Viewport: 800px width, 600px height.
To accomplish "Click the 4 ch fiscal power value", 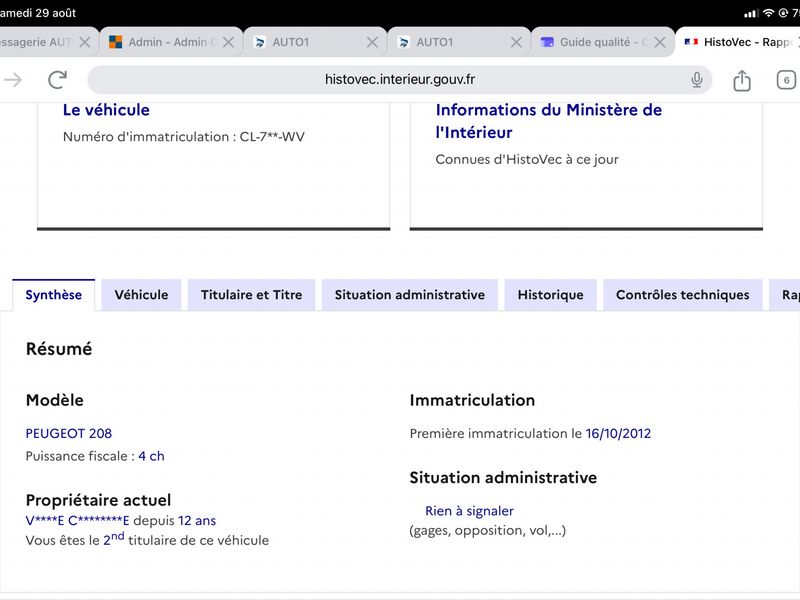I will click(152, 456).
